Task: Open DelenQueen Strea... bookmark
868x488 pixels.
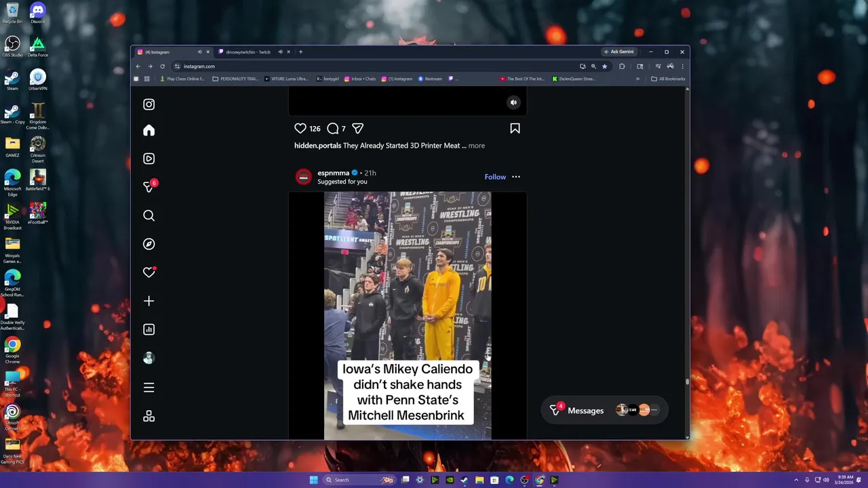Action: coord(574,79)
